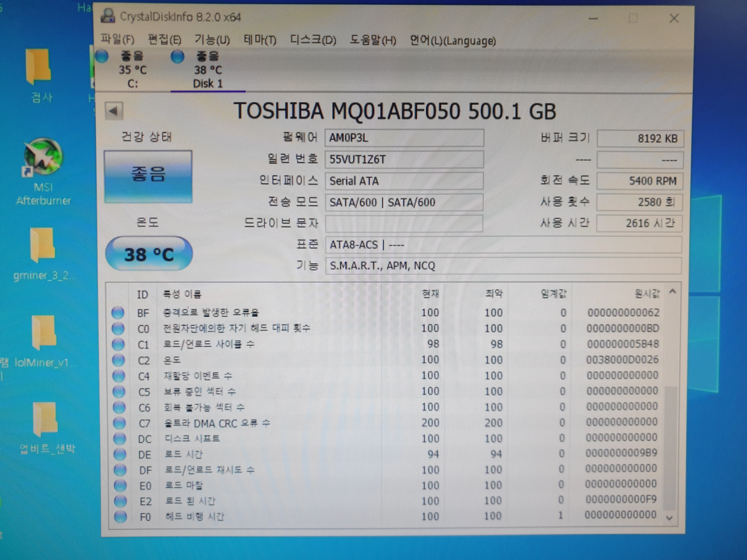This screenshot has width=747, height=560.
Task: Click the 5400 RPM rotation speed field
Action: click(x=640, y=181)
